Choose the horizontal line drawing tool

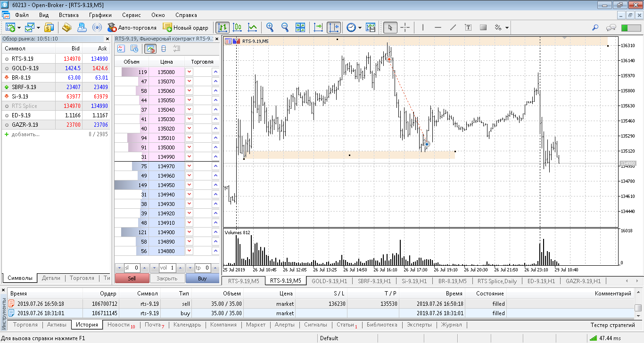(438, 27)
